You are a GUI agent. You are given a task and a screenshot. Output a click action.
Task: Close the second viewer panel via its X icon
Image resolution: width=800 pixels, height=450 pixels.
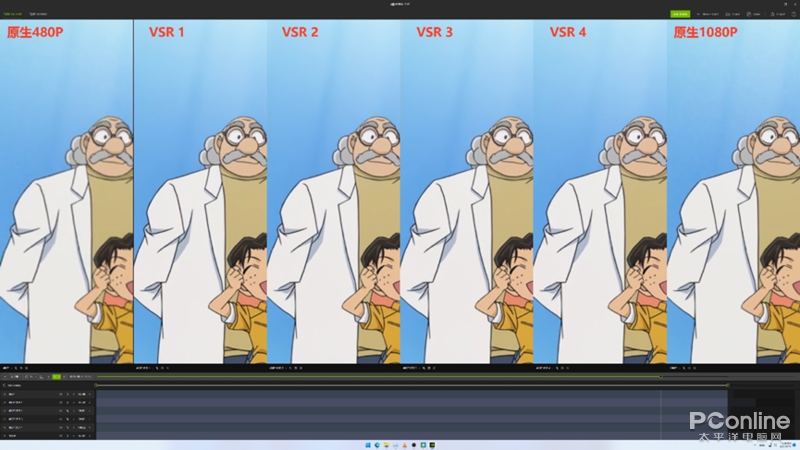168,368
